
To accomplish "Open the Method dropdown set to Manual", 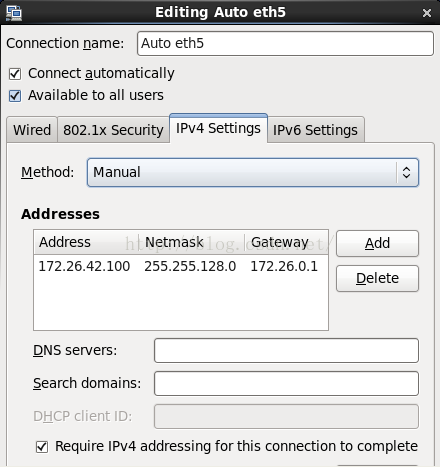I will coord(253,172).
